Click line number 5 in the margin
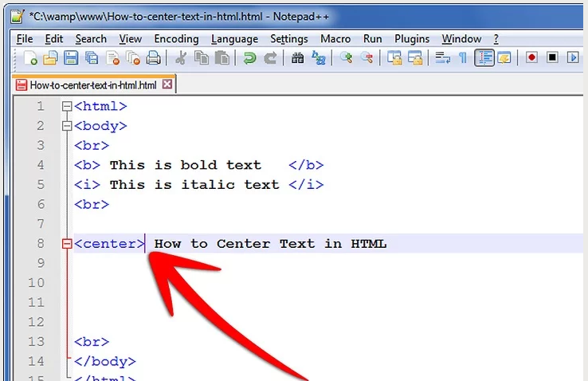The width and height of the screenshot is (588, 381). click(40, 185)
